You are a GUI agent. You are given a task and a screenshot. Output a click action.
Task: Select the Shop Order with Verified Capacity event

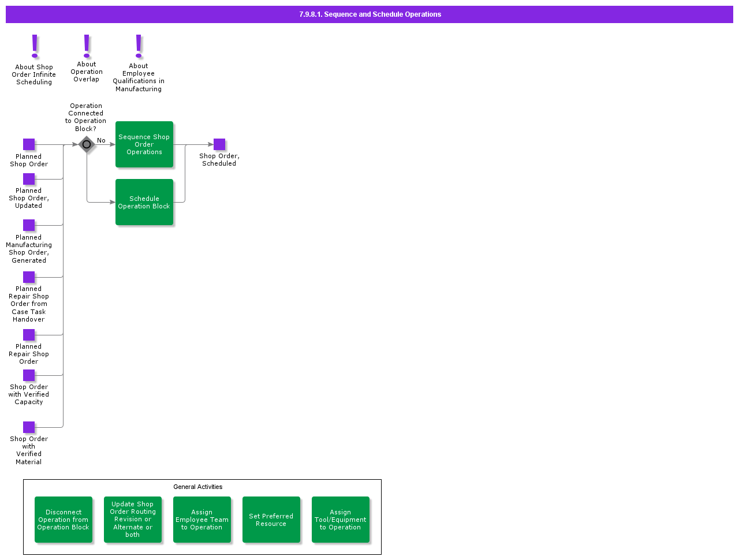click(29, 375)
